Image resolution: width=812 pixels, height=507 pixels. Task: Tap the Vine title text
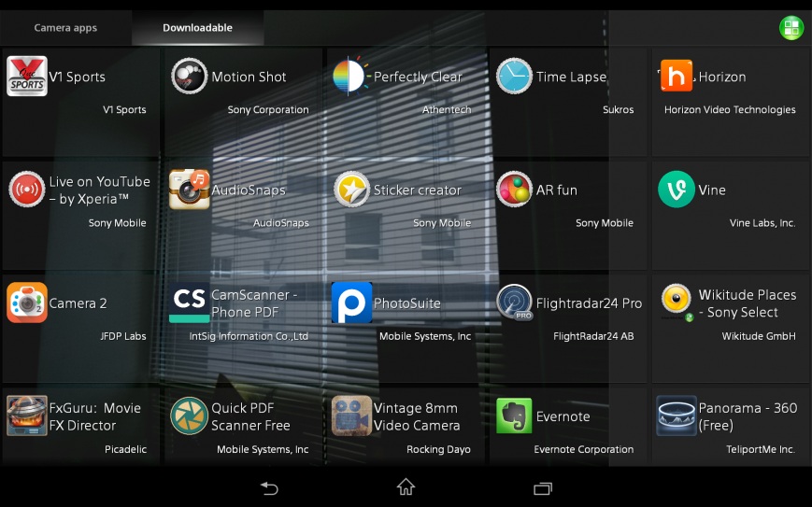[711, 190]
